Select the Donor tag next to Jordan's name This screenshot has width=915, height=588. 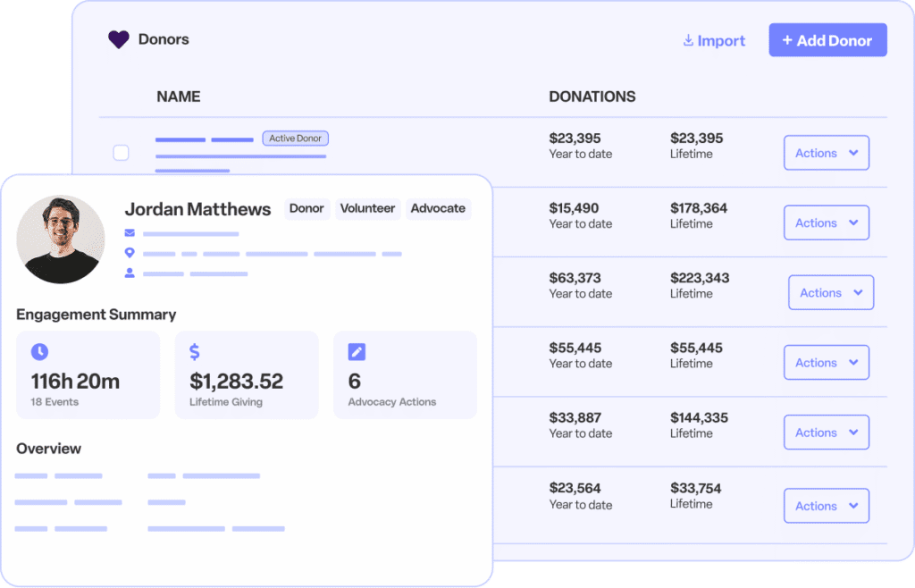(306, 208)
